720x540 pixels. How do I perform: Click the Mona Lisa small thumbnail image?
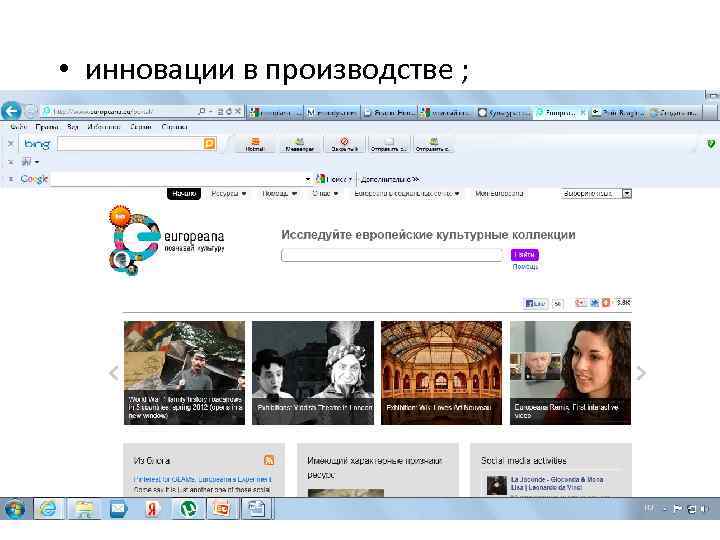point(496,485)
